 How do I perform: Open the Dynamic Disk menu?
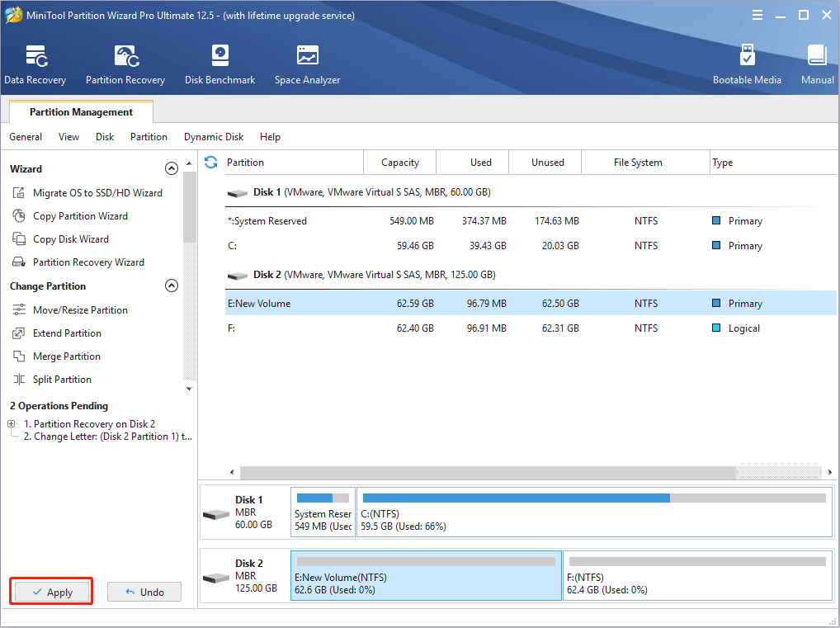click(214, 137)
